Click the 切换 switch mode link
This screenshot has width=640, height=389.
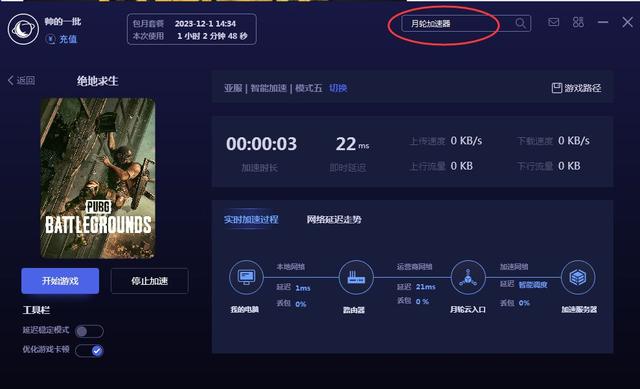(338, 88)
